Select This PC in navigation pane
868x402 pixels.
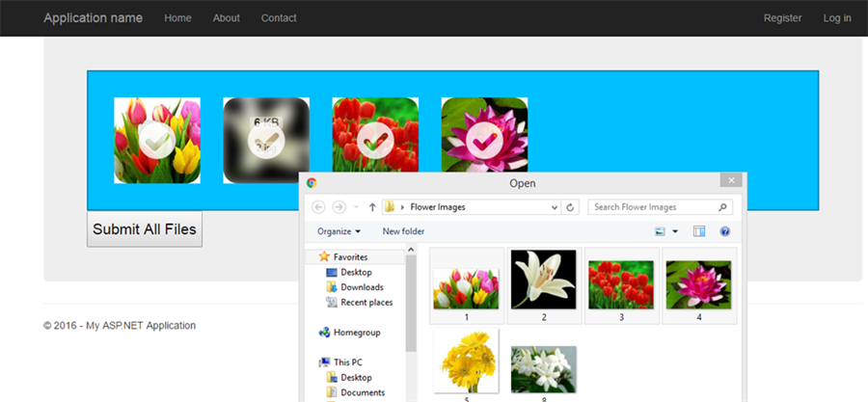click(347, 362)
